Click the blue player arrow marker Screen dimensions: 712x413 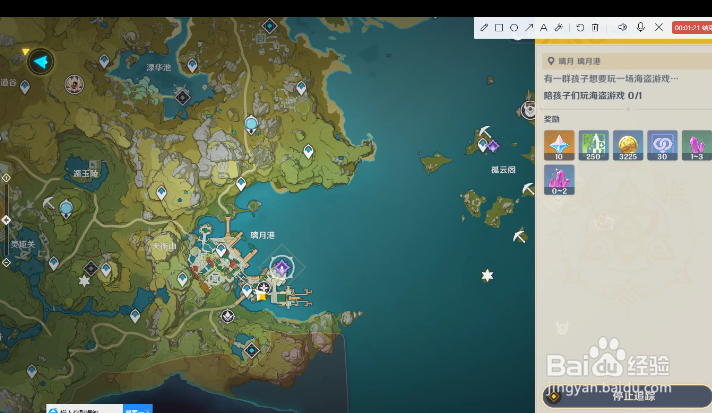(41, 61)
